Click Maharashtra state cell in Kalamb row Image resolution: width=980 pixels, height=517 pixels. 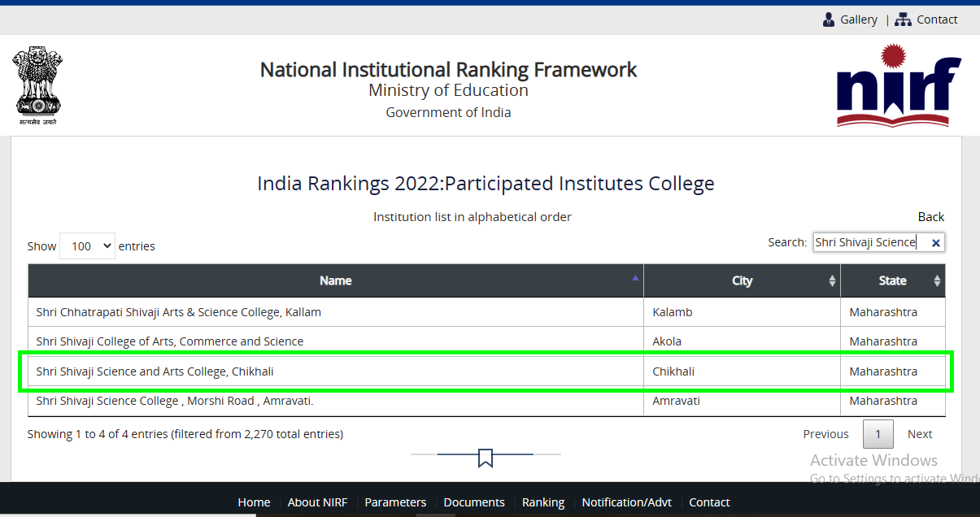[892, 312]
